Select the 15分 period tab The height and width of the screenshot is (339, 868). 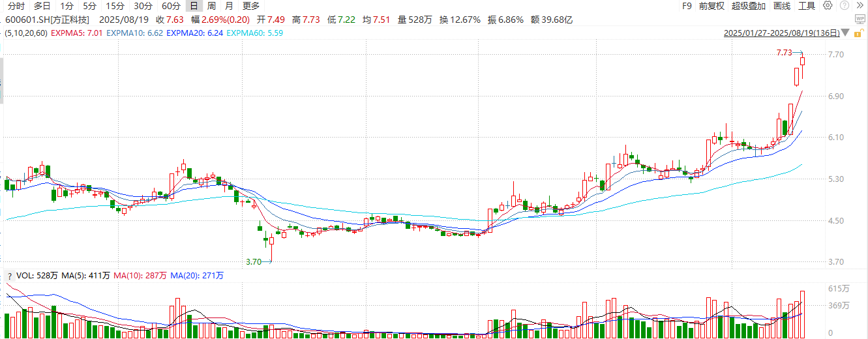click(x=115, y=6)
